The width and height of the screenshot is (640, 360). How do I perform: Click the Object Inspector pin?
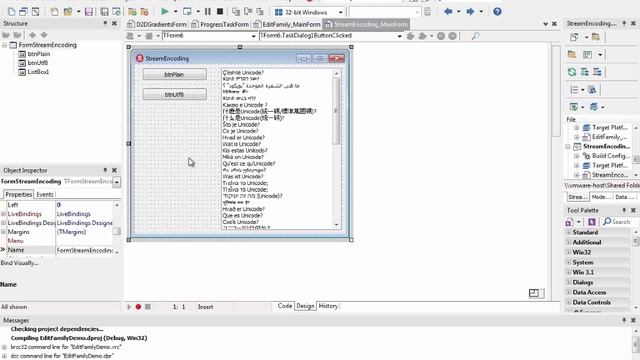pos(105,170)
